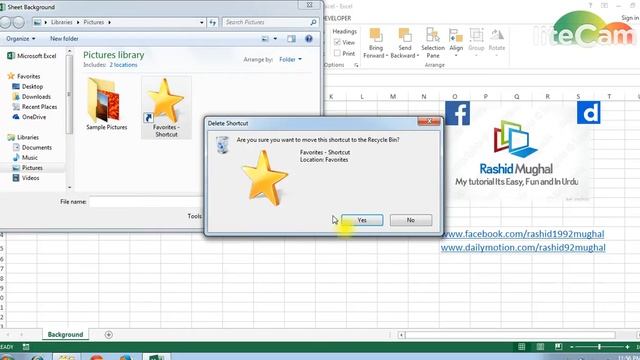This screenshot has width=640, height=360.
Task: Select the Background sheet tab
Action: click(65, 335)
